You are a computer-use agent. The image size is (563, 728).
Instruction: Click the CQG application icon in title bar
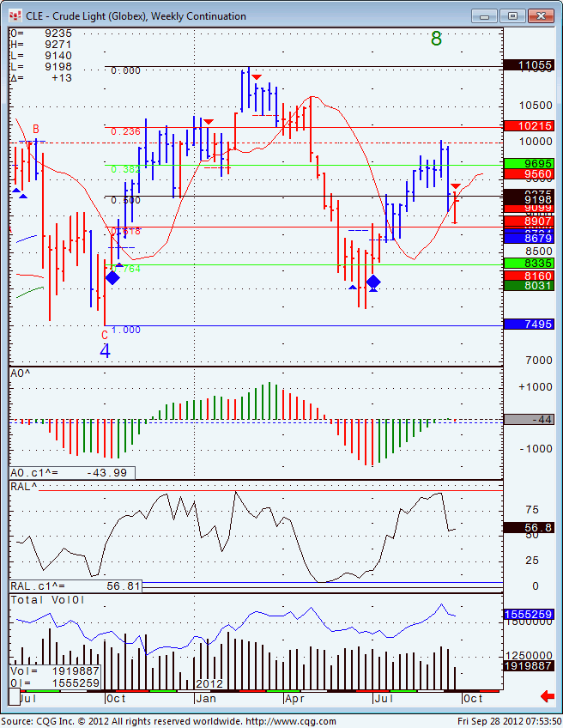click(15, 15)
